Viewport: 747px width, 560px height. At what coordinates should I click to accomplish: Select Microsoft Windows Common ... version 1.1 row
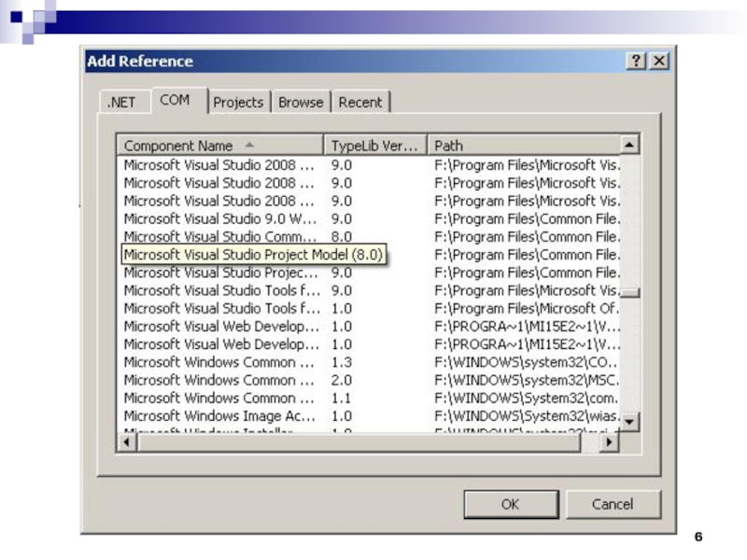point(369,399)
